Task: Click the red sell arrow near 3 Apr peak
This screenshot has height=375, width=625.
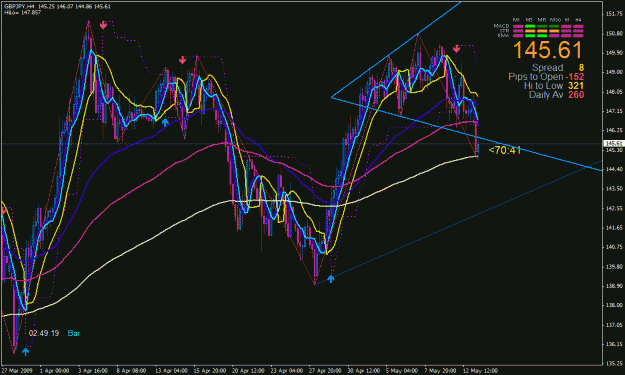Action: 103,25
